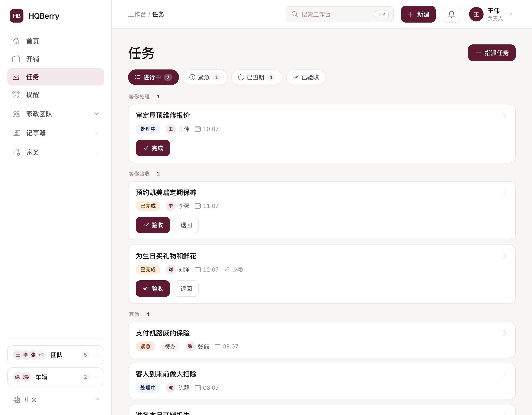
Task: Click the 刘 assignee avatar
Action: (170, 270)
